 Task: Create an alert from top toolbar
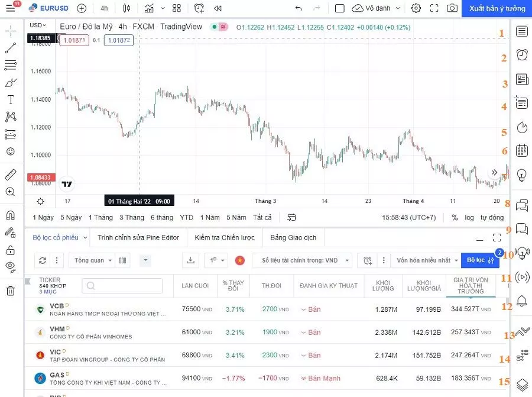[x=199, y=8]
